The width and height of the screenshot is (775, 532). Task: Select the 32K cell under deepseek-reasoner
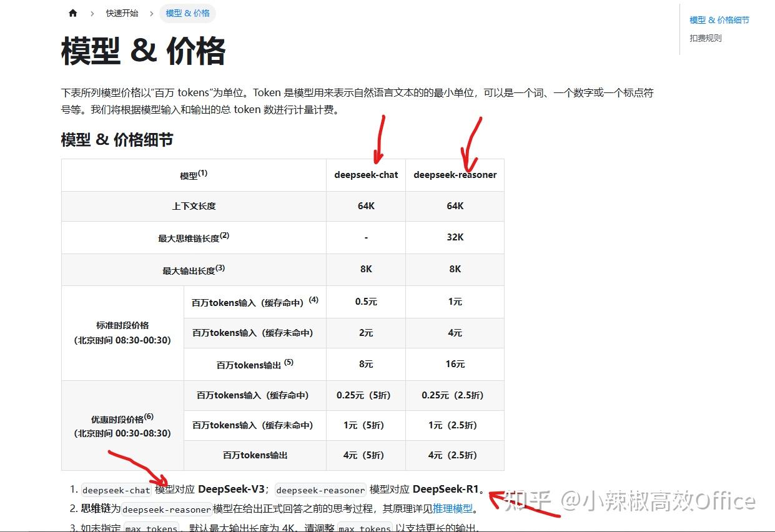tap(455, 237)
